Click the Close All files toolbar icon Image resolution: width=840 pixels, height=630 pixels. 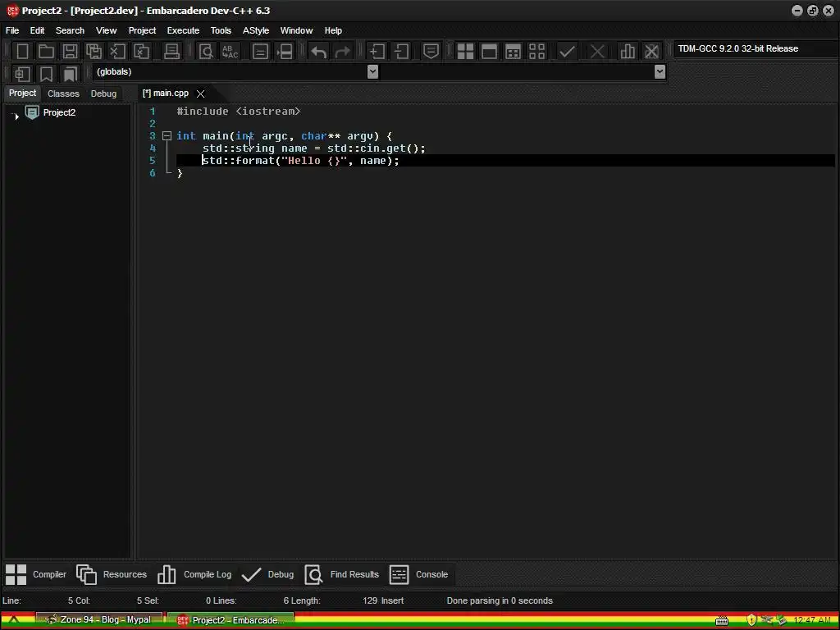coord(141,52)
